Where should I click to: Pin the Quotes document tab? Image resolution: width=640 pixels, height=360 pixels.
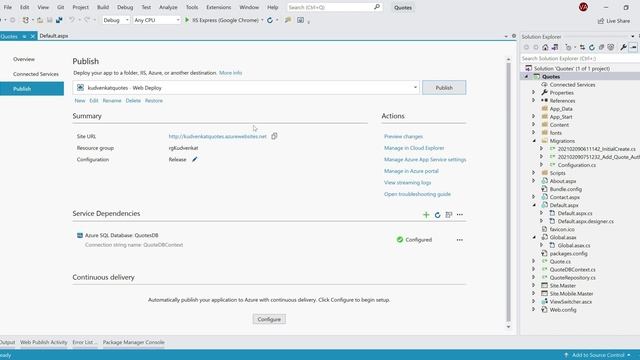(24, 36)
